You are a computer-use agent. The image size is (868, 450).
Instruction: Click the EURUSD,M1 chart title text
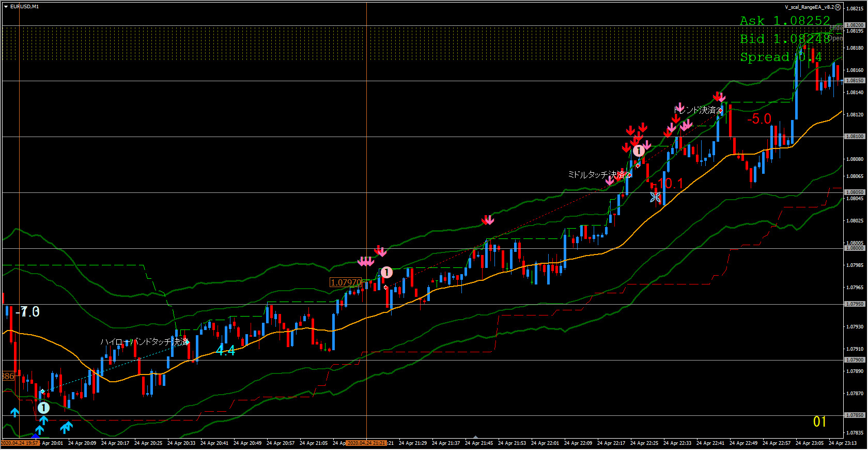point(24,7)
